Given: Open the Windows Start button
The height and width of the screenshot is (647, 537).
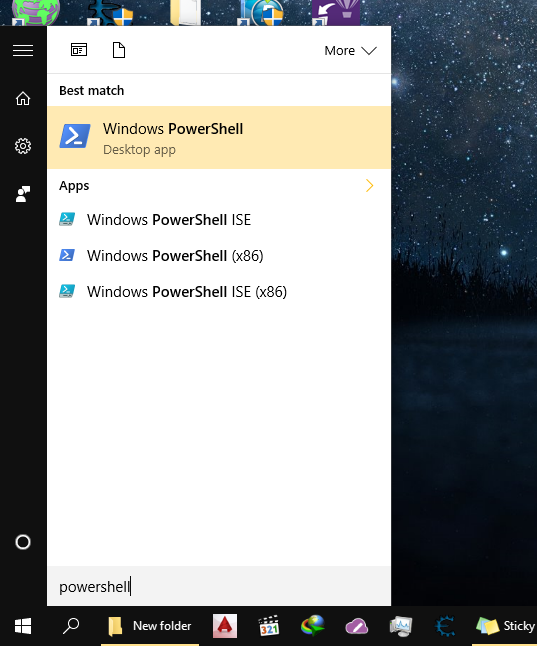Looking at the screenshot, I should (23, 626).
